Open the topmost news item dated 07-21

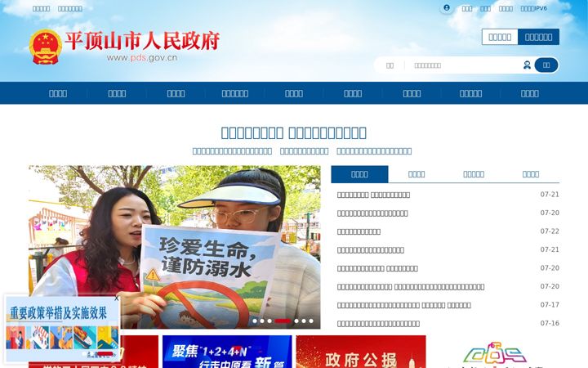click(373, 195)
